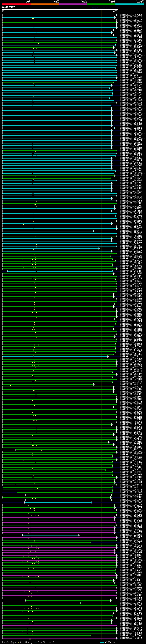Select hit UniRef100_Q5ZMD0
This screenshot has height=644, width=146.
pos(131,90)
